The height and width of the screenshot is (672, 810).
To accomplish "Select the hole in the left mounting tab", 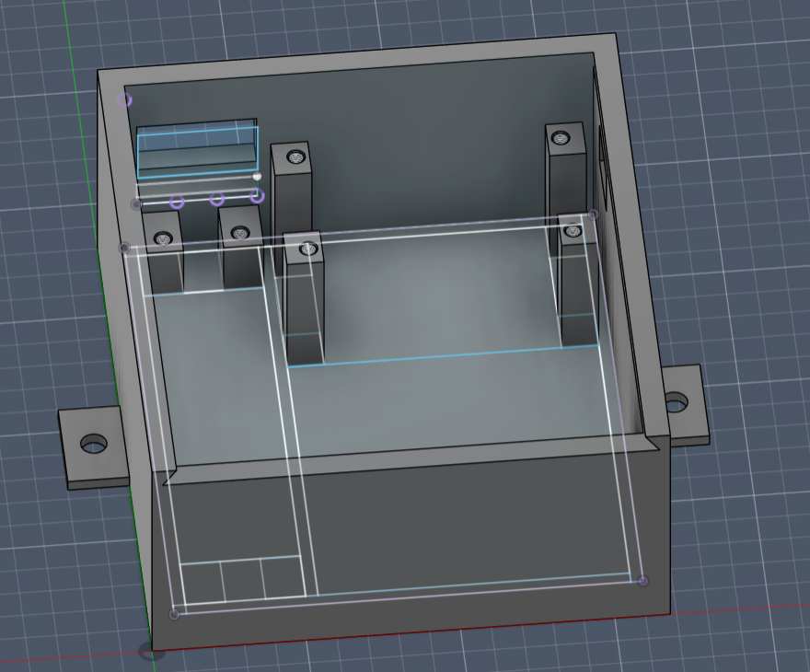I will [94, 444].
